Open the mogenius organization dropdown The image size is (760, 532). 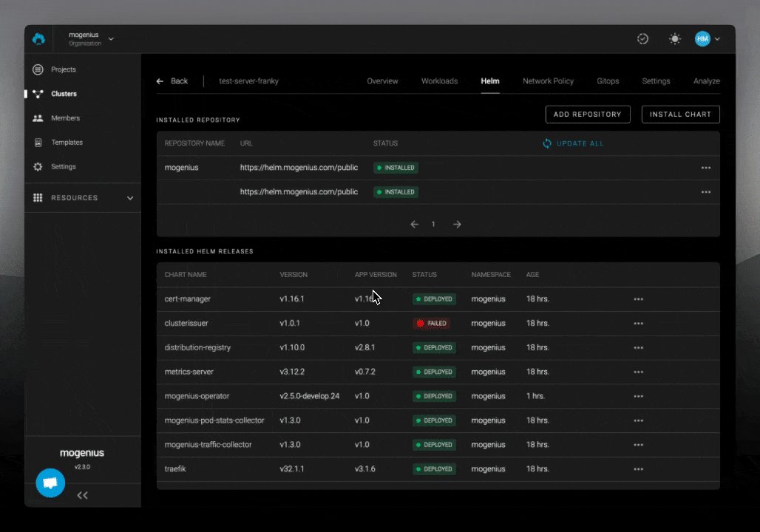[91, 38]
